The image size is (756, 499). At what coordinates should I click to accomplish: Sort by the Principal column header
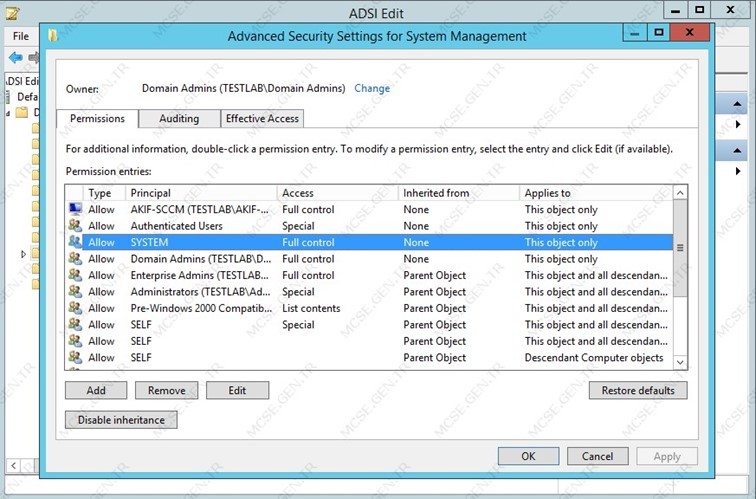tap(201, 193)
